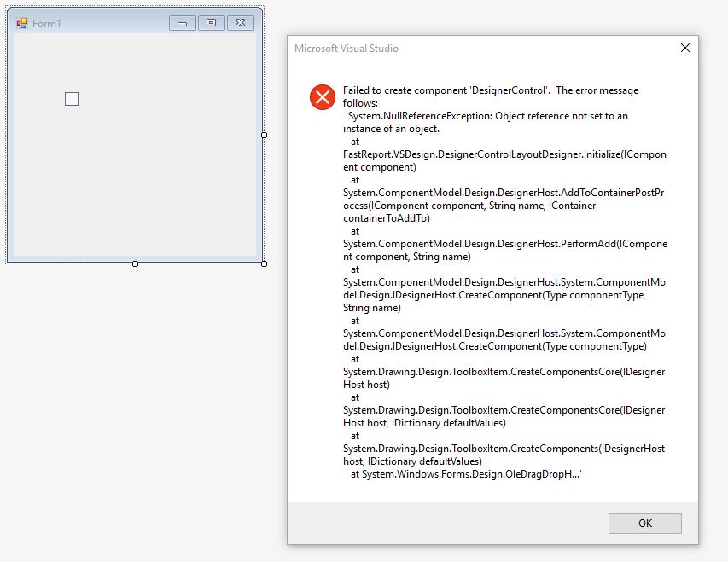Click the Form1 window icon
The image size is (728, 562).
click(22, 23)
